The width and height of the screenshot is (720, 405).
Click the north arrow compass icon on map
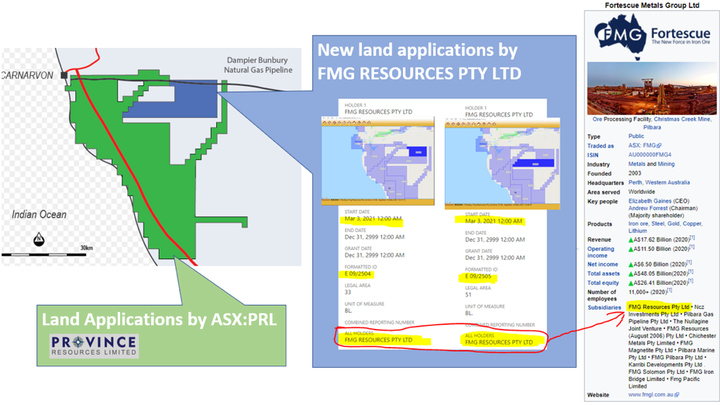[x=38, y=239]
